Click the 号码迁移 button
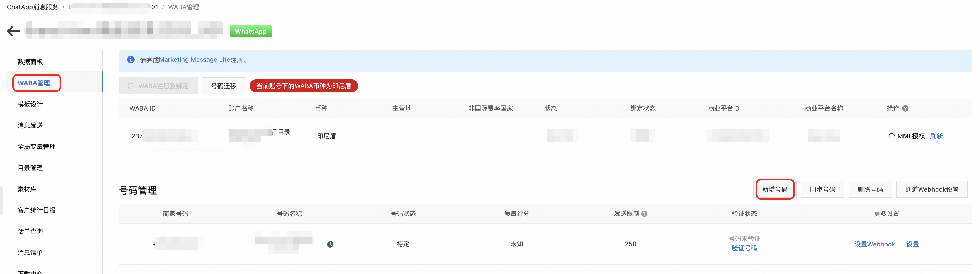The image size is (980, 274). point(223,86)
